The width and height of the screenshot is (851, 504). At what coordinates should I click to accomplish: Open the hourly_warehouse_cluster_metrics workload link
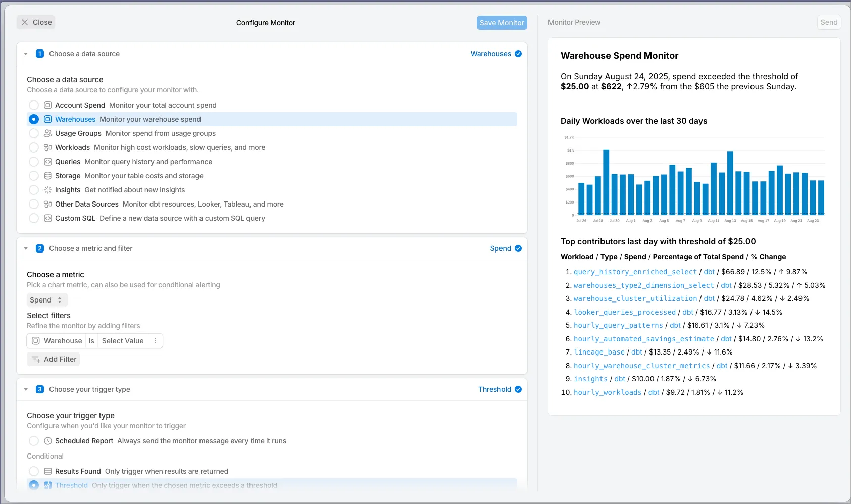click(642, 366)
